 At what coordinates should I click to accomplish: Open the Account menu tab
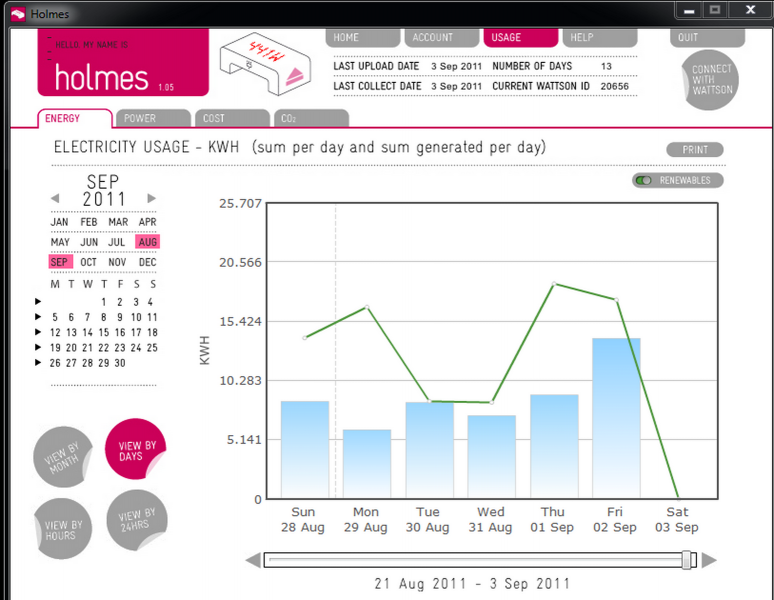coord(442,38)
